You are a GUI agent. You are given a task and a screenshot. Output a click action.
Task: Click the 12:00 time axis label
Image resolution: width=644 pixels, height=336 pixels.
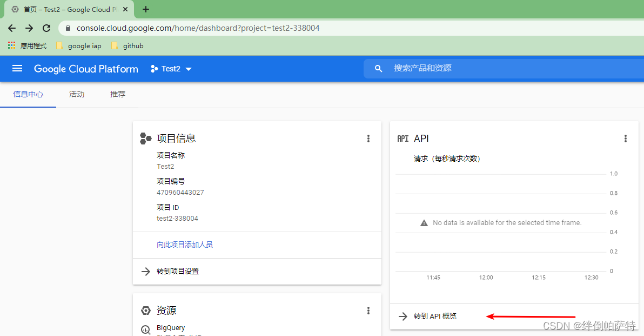tap(486, 278)
